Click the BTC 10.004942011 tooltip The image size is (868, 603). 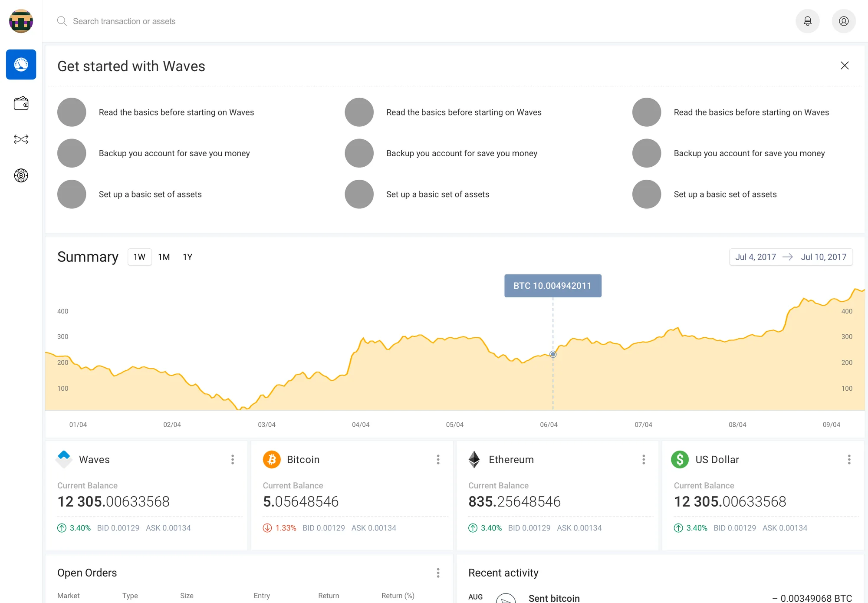(x=553, y=286)
